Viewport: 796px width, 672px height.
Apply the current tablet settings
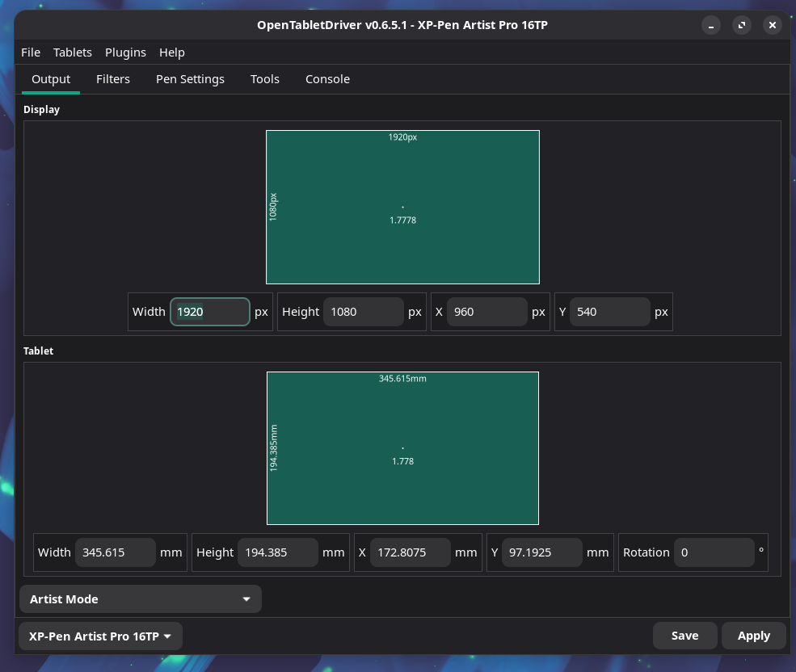coord(753,636)
